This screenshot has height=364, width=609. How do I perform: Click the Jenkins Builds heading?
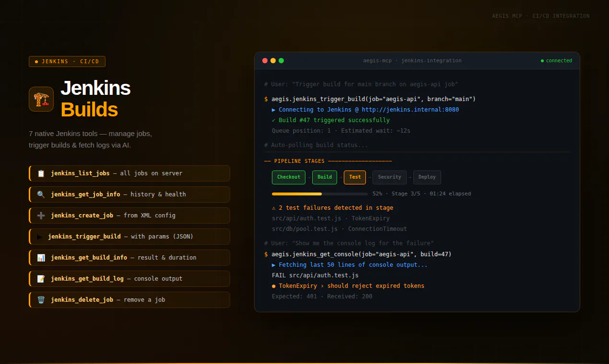click(95, 99)
